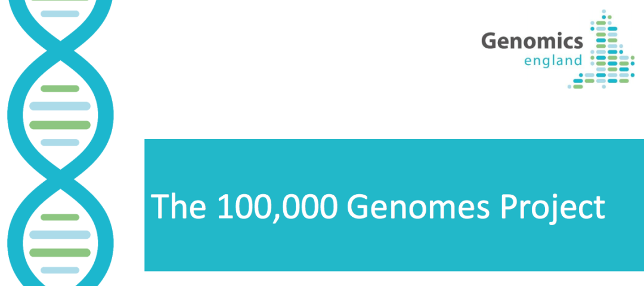The height and width of the screenshot is (286, 644).
Task: Select "100,000" in the slide title
Action: click(278, 207)
